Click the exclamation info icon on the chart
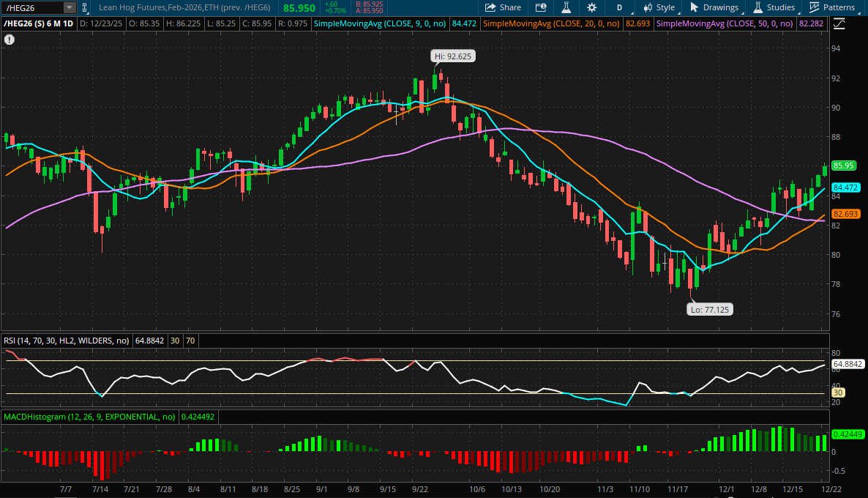This screenshot has height=498, width=868. click(9, 40)
